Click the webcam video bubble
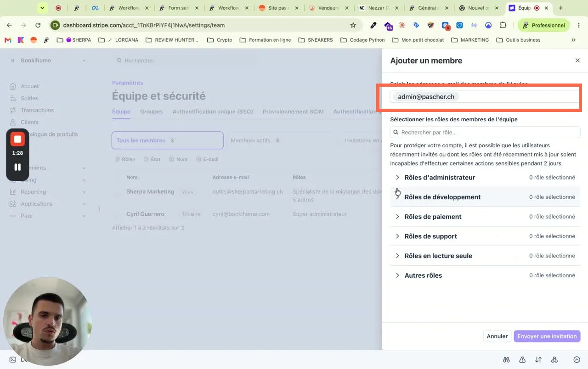This screenshot has height=369, width=588. point(47,321)
